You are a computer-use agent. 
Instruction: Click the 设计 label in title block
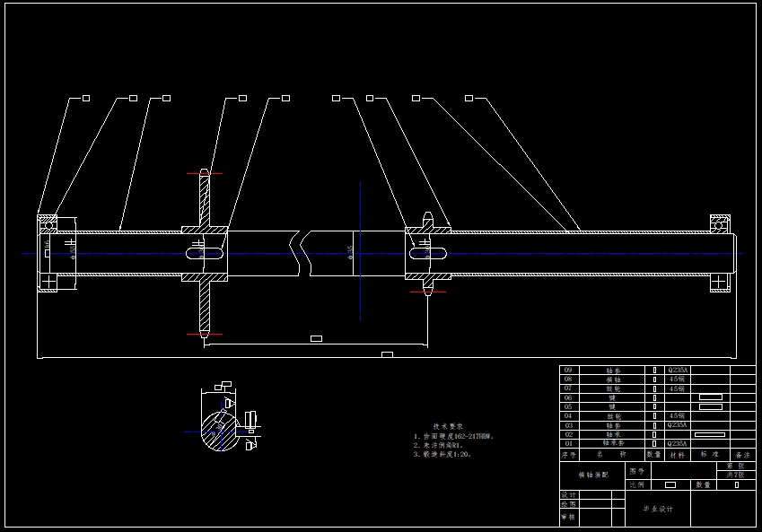pos(568,495)
